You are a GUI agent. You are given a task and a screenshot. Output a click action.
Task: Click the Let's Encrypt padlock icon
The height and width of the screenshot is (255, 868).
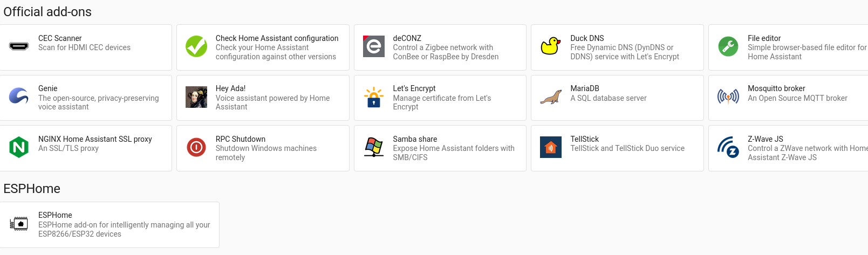374,97
